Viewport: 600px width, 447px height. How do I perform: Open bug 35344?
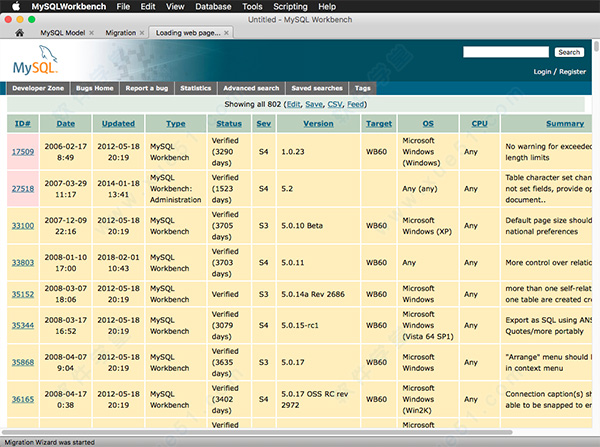pos(23,325)
